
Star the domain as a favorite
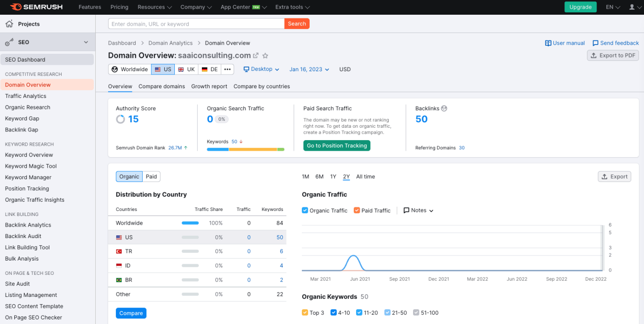(x=265, y=55)
